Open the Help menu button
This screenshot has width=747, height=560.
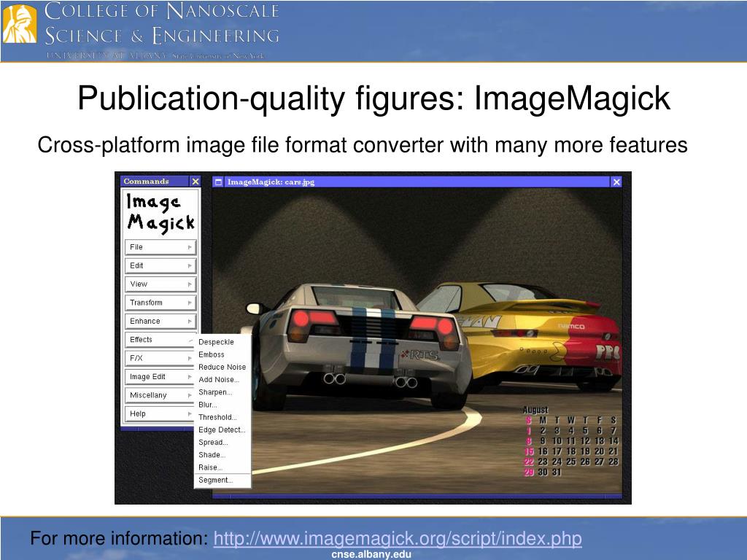[160, 414]
